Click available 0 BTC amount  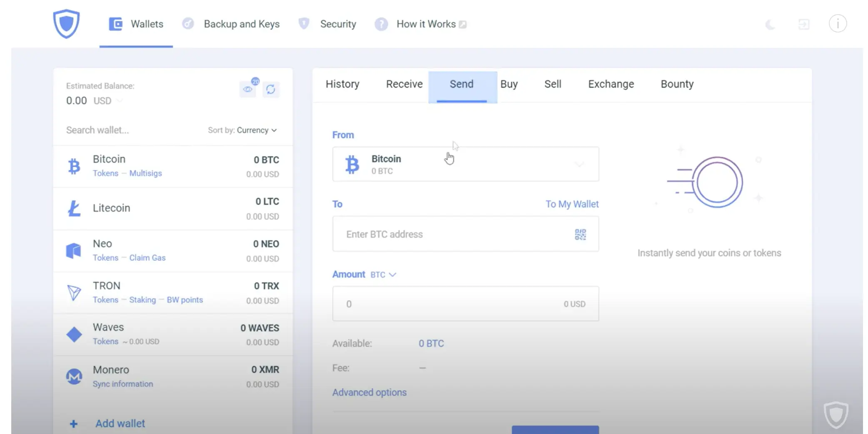pos(431,344)
